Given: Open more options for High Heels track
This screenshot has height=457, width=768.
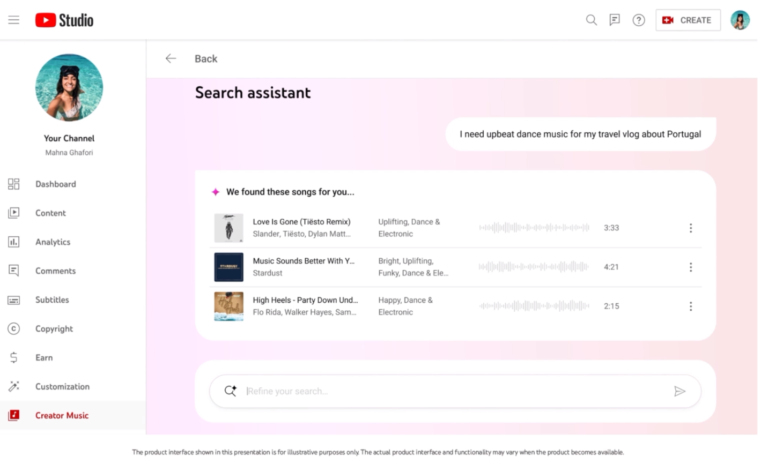Looking at the screenshot, I should [690, 306].
